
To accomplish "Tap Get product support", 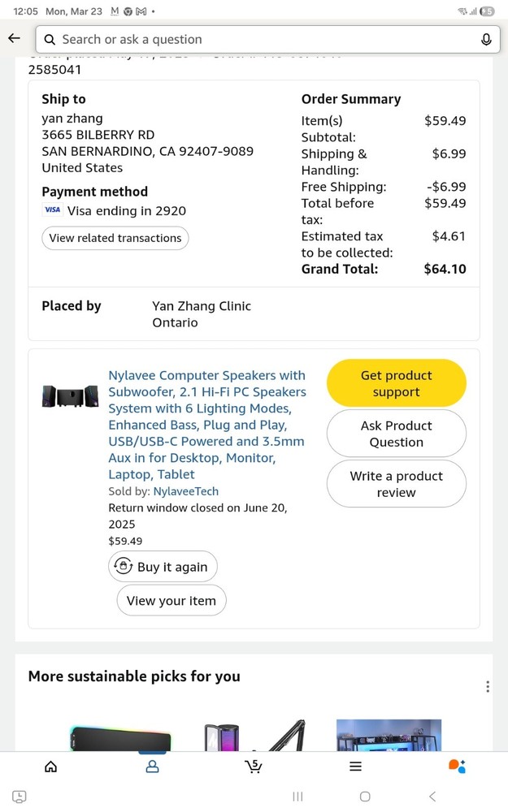I will tap(396, 382).
